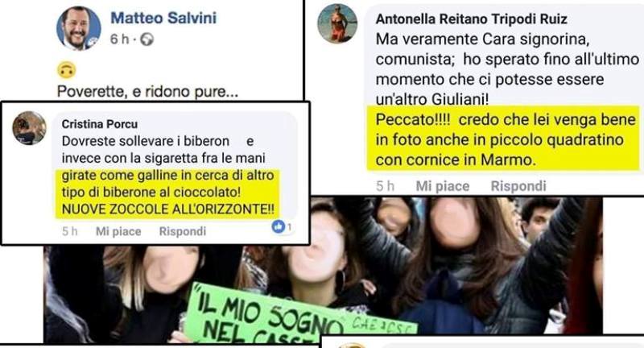Open the Matteo Salvini name link
Viewport: 644px width, 348px height.
(163, 18)
